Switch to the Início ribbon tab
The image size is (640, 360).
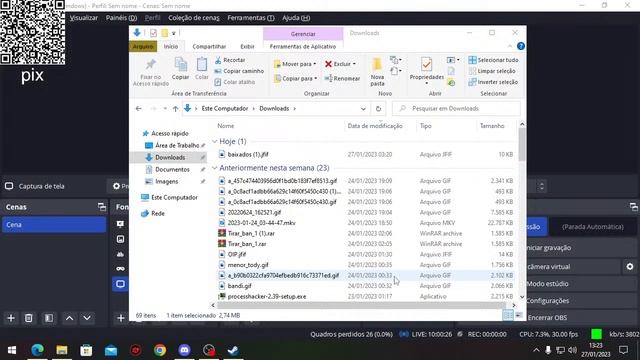171,47
